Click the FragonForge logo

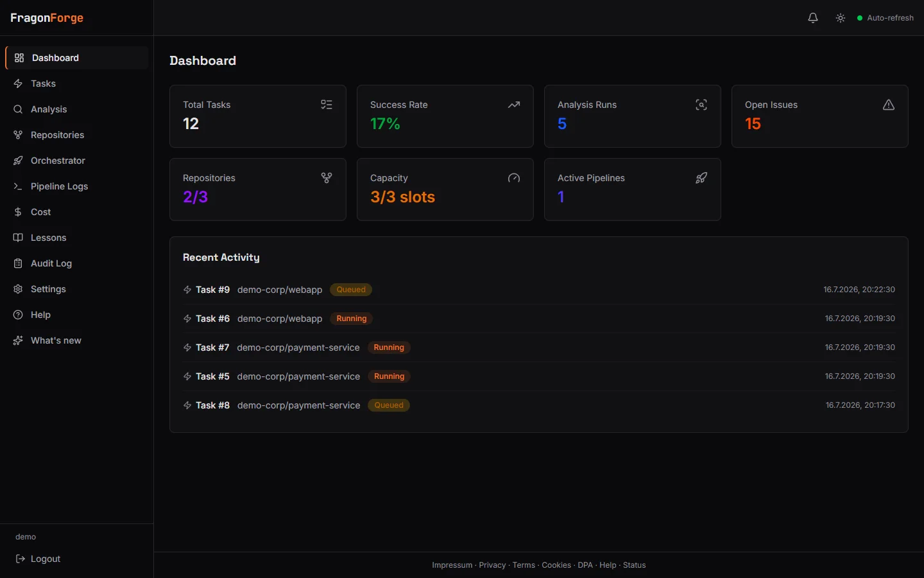(x=47, y=18)
